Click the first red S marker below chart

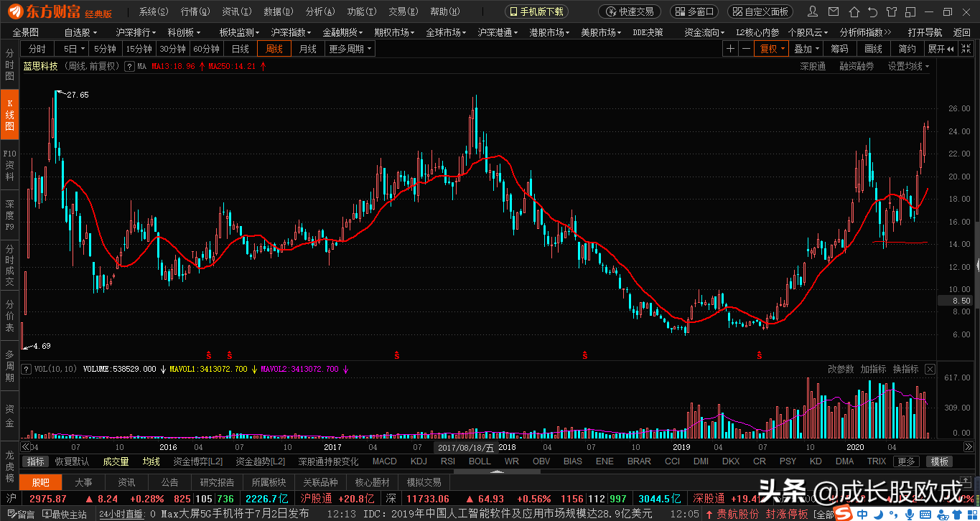pos(209,355)
